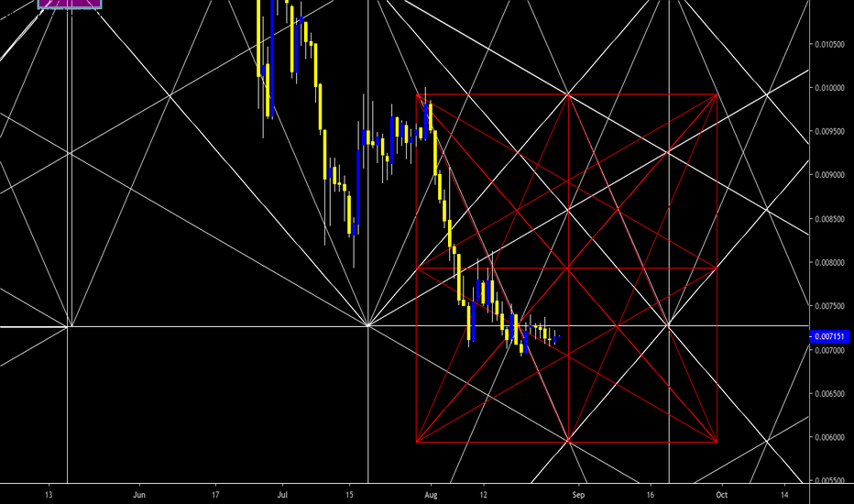
Task: Click the 0.006500 price axis value
Action: [829, 393]
